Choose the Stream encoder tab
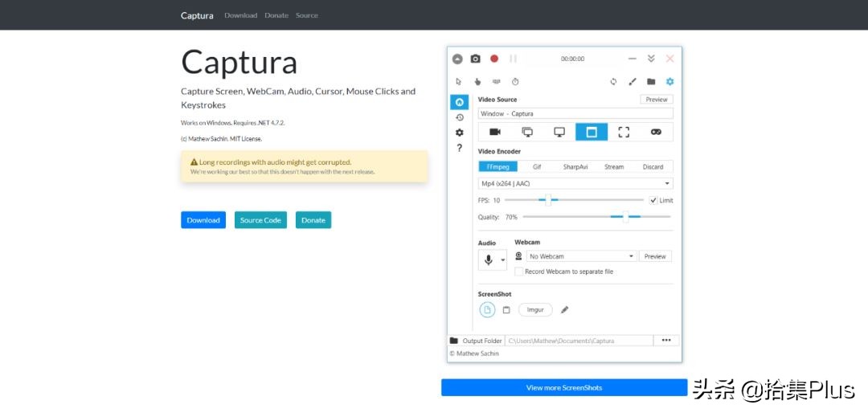This screenshot has height=413, width=868. point(614,166)
